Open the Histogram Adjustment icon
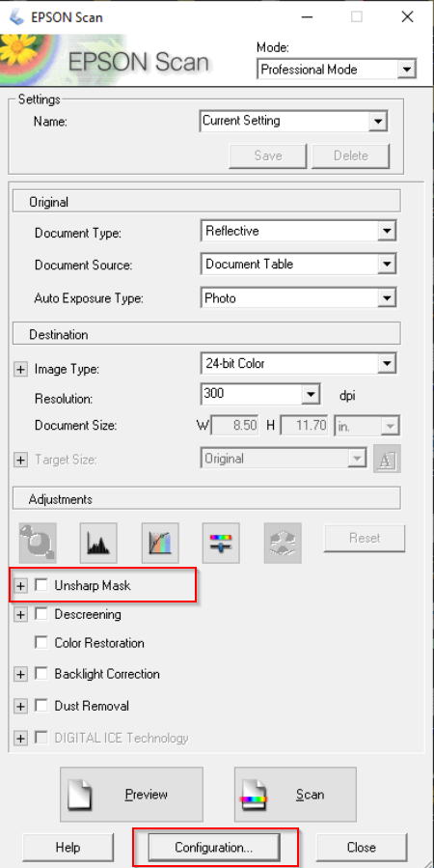 click(x=98, y=541)
